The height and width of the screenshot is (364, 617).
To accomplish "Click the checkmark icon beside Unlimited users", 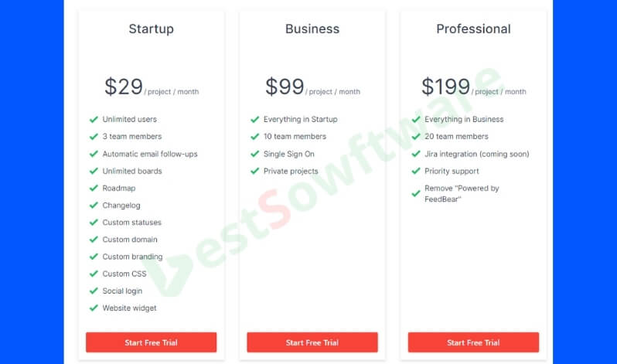I will 94,120.
